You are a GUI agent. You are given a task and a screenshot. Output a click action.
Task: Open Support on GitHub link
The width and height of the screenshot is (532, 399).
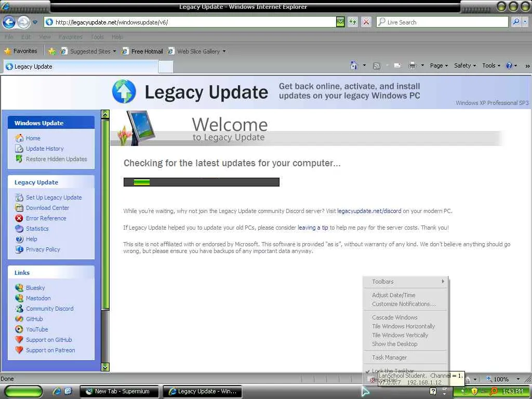(x=49, y=340)
